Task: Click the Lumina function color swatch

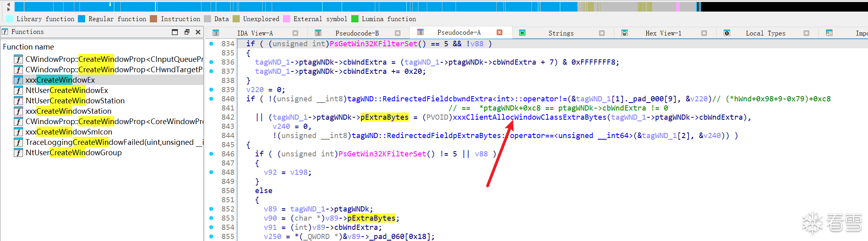Action: [x=355, y=19]
